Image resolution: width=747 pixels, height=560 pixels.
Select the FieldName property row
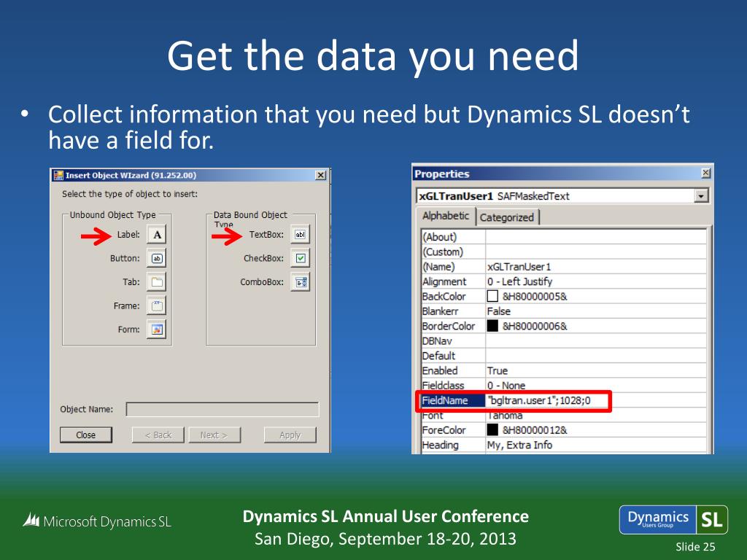click(564, 400)
